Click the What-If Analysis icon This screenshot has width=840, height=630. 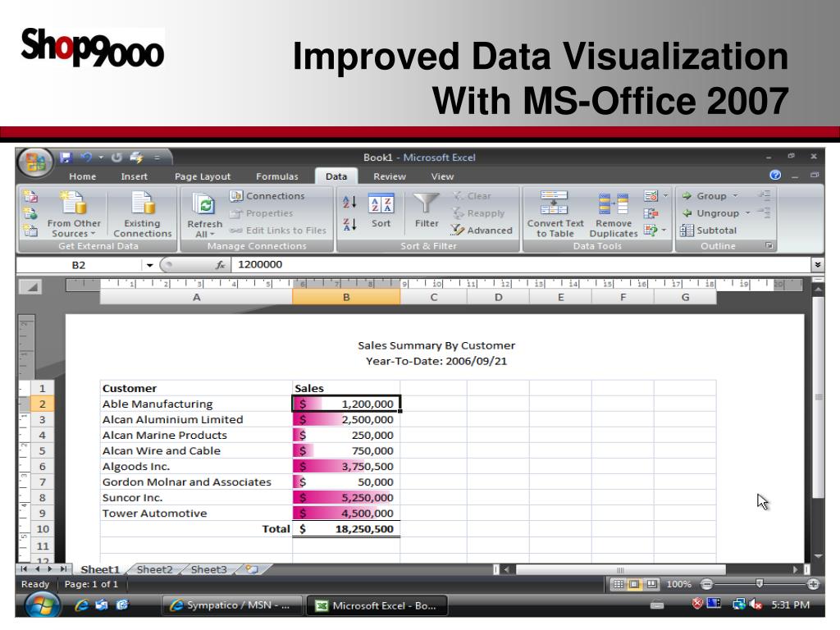[651, 231]
